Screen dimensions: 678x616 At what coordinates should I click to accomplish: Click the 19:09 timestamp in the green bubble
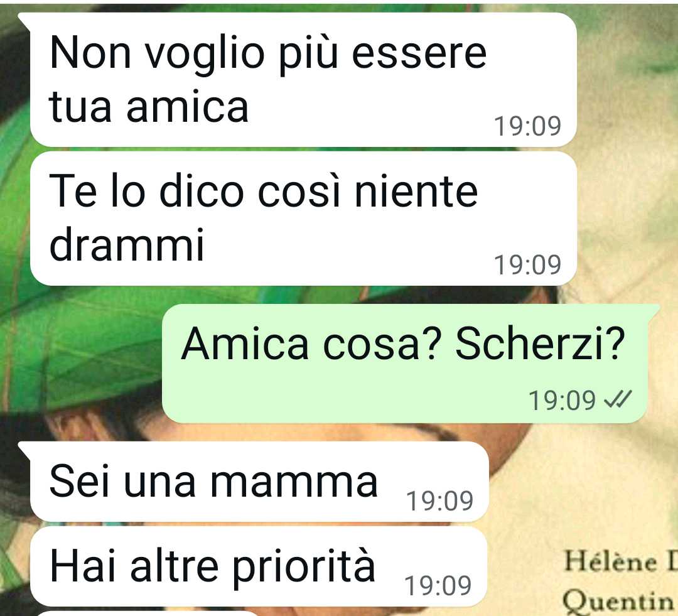(562, 400)
